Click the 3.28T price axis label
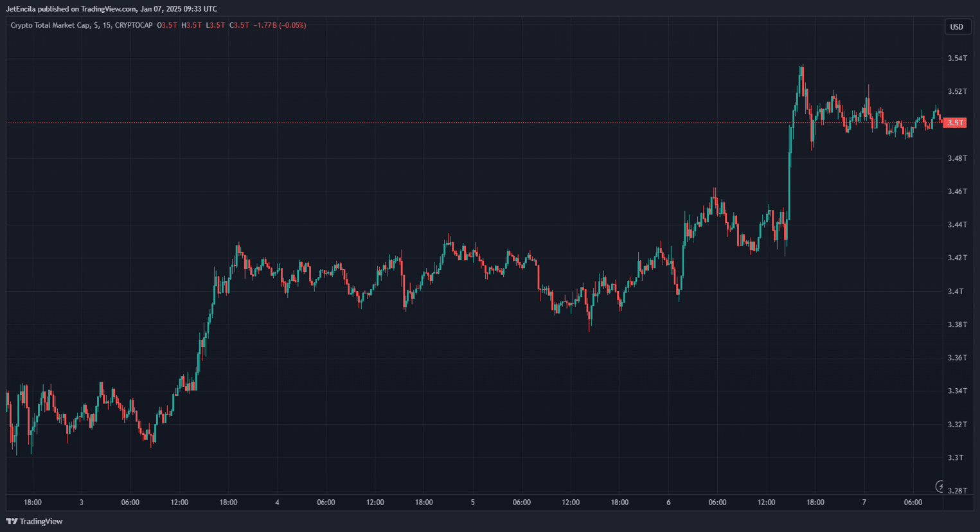The height and width of the screenshot is (532, 980). point(957,491)
